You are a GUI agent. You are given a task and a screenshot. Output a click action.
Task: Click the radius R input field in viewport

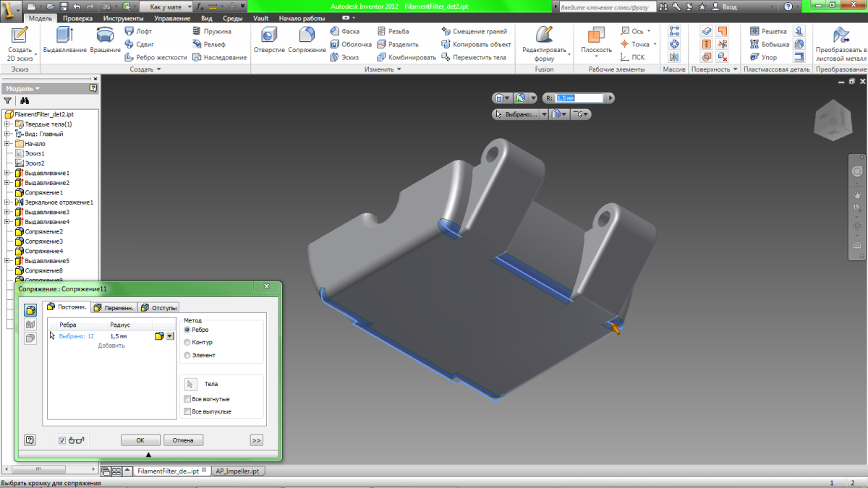coord(578,98)
